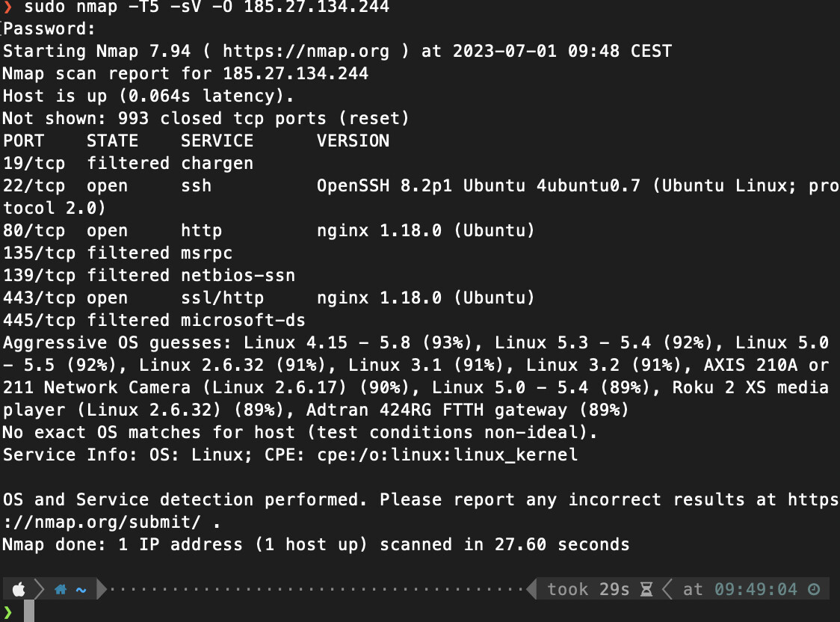The image size is (840, 622).
Task: Click the Apple logo in the prompt
Action: pyautogui.click(x=19, y=590)
